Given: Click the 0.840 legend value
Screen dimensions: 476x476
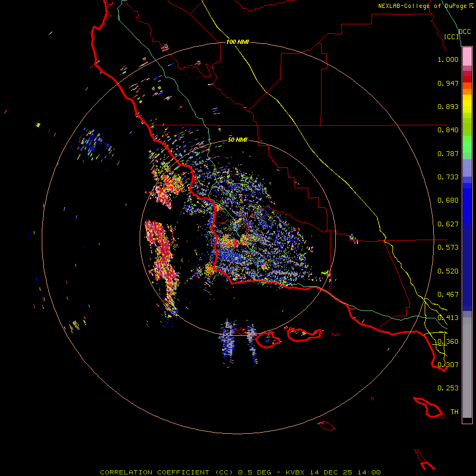Looking at the screenshot, I should pos(448,130).
